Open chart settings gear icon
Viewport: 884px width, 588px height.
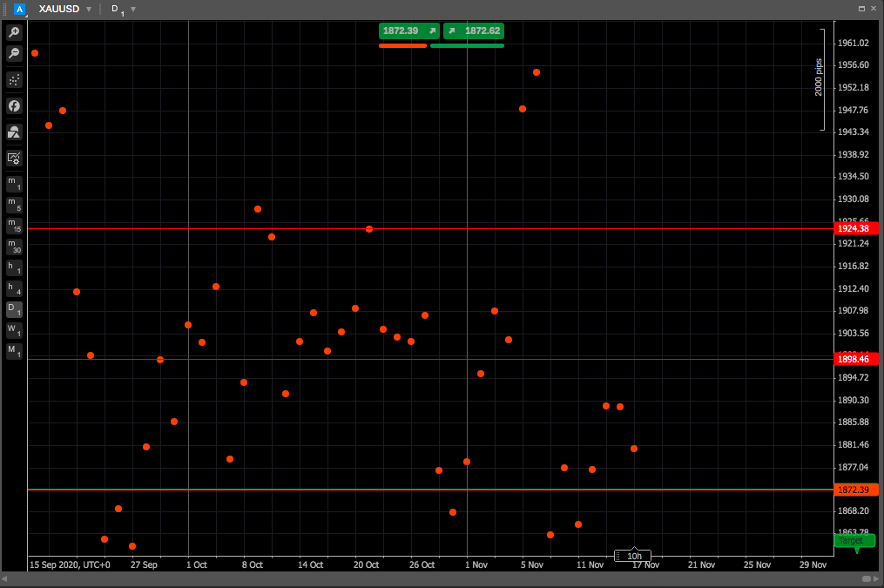pos(14,159)
